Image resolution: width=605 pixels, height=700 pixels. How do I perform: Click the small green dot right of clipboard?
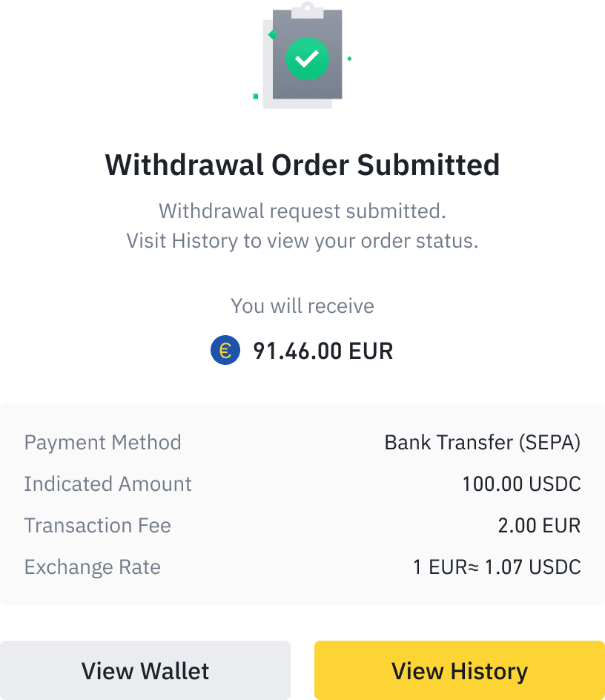[349, 59]
